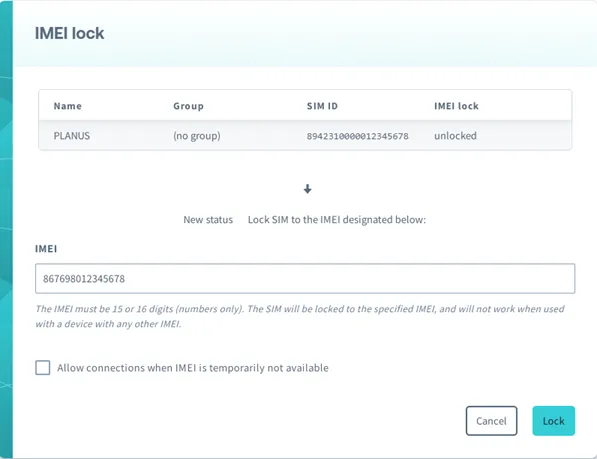
Task: Click the IMEI input field
Action: 305,279
